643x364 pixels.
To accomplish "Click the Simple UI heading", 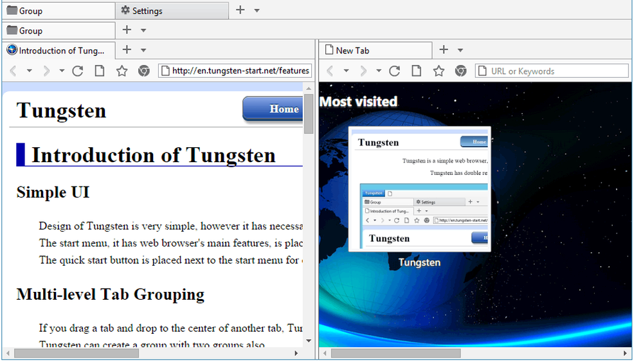I will click(53, 192).
